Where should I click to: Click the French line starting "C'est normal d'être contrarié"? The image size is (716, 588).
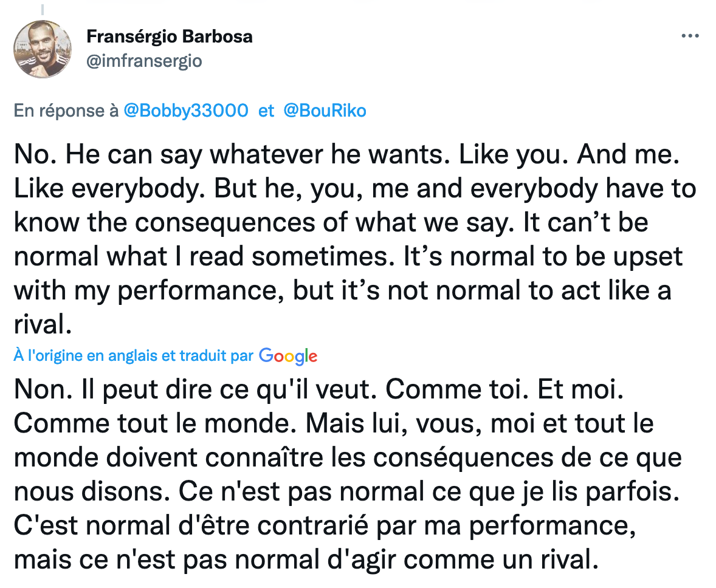325,526
